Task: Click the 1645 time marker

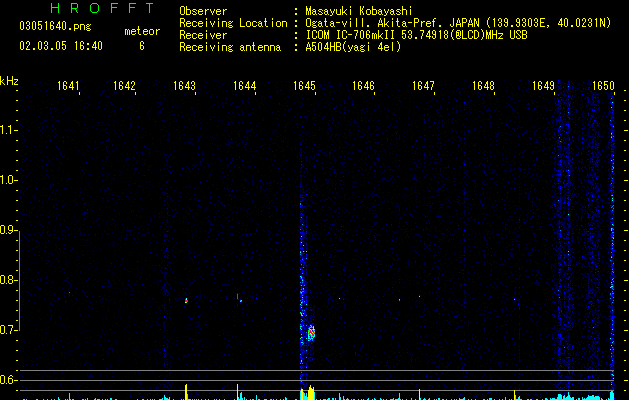Action: point(304,86)
